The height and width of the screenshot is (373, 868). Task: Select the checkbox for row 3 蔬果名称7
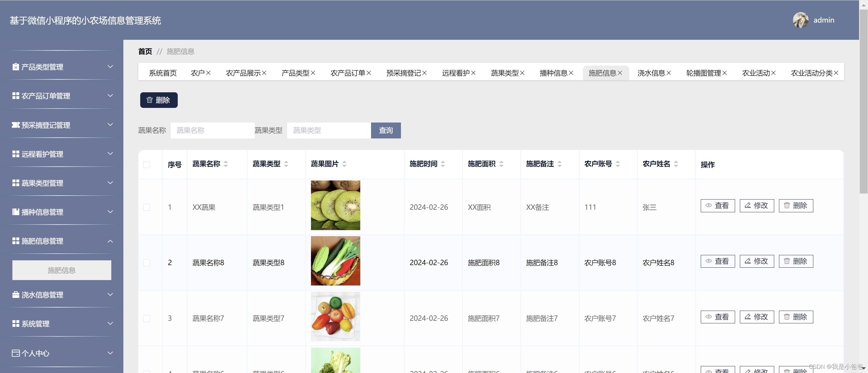(147, 318)
